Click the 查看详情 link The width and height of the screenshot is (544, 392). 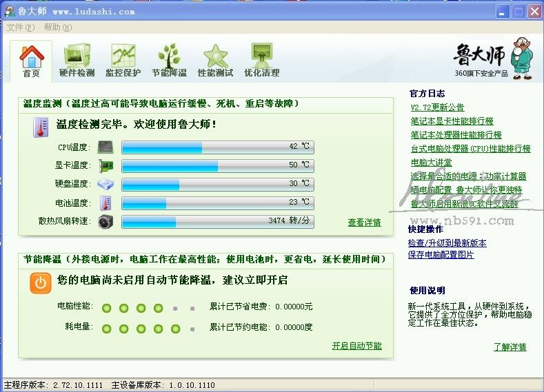[364, 223]
